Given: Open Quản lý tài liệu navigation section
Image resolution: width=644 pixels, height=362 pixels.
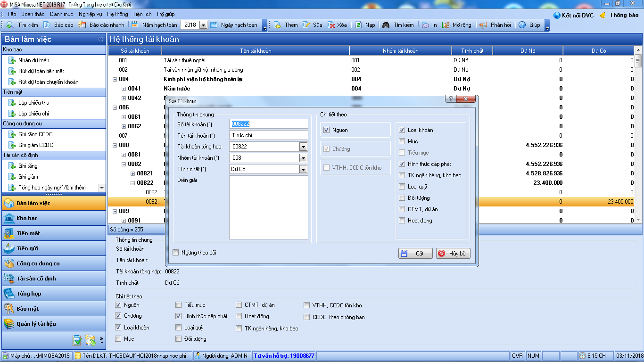Looking at the screenshot, I should [x=53, y=324].
